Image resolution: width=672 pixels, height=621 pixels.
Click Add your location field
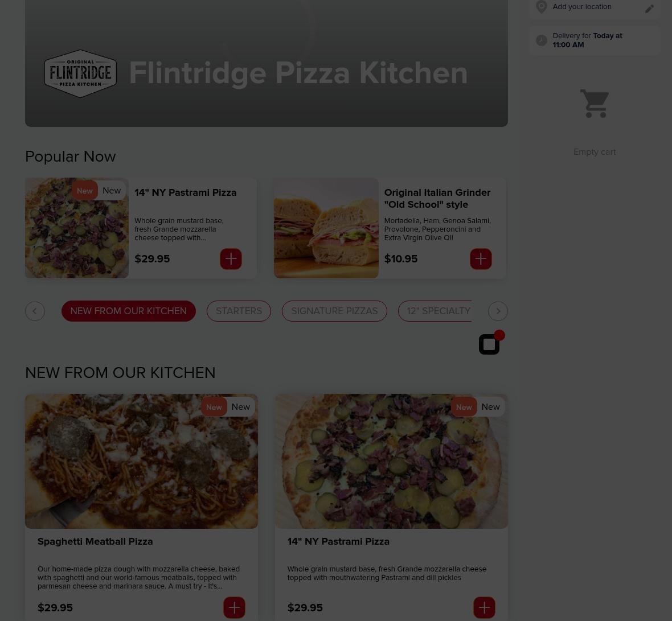click(594, 8)
